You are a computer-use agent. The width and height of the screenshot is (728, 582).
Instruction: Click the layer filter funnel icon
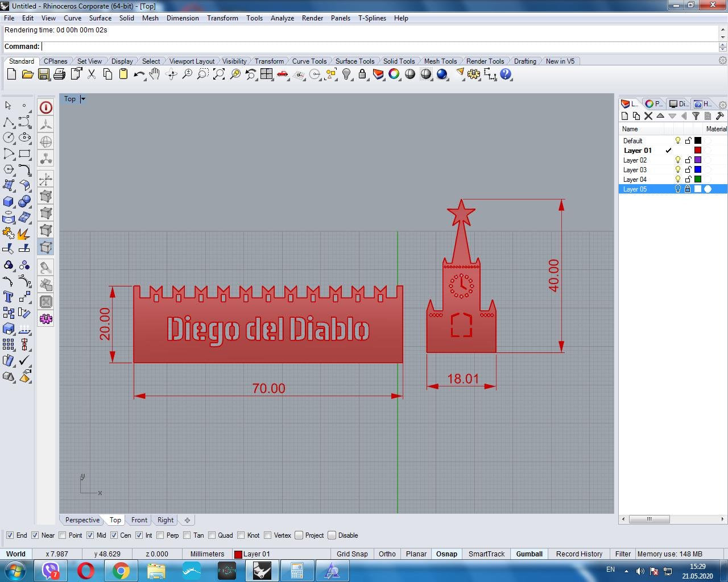[695, 116]
